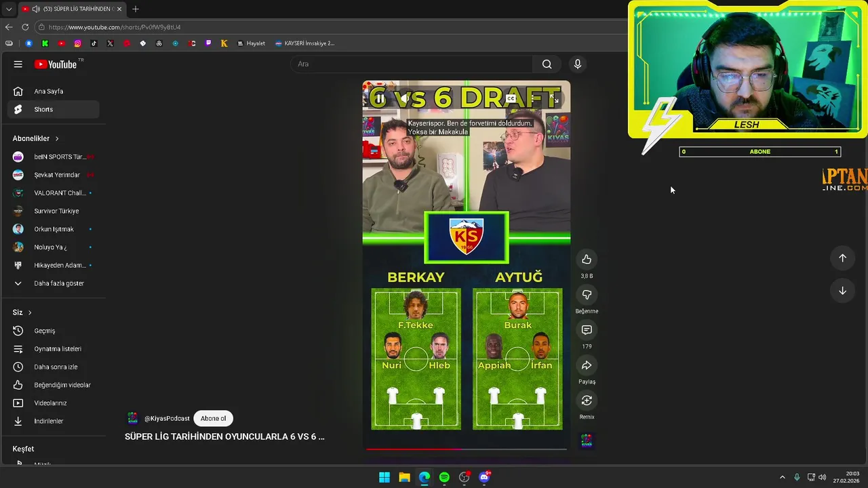868x488 pixels.
Task: Expand the Abonelikler section chevron
Action: [x=57, y=138]
